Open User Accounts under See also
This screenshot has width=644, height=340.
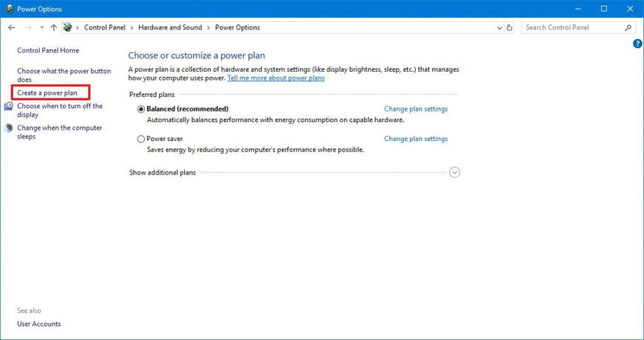point(39,324)
